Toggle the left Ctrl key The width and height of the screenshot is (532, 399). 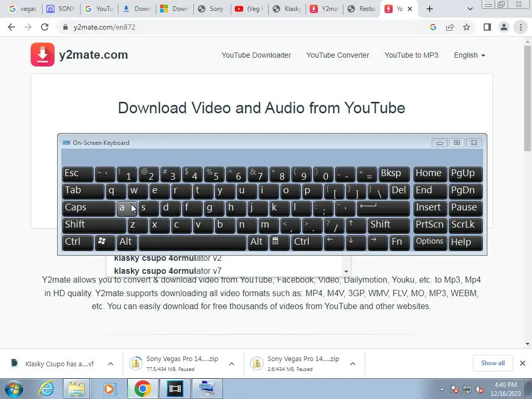point(78,243)
